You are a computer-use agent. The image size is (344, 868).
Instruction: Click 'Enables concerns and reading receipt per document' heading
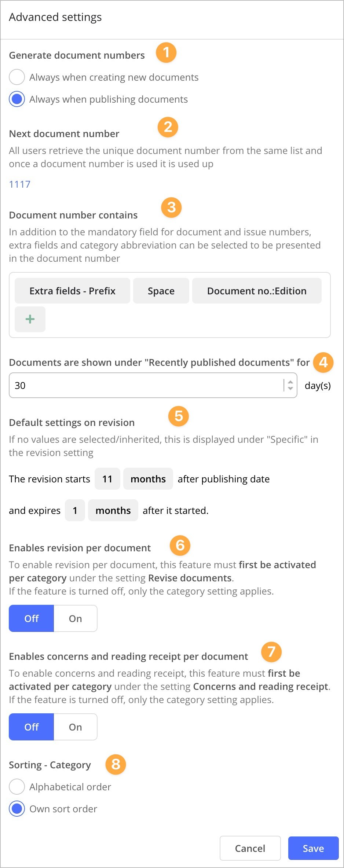point(129,656)
